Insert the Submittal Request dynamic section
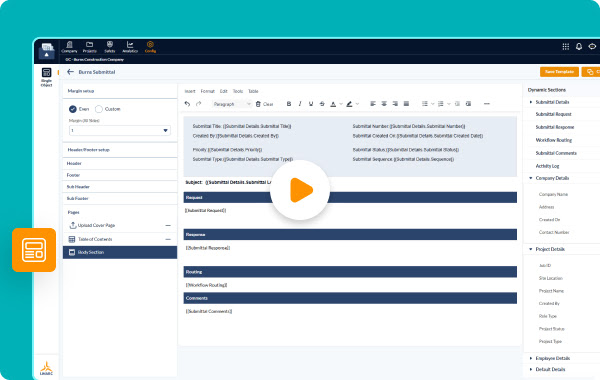 [553, 114]
